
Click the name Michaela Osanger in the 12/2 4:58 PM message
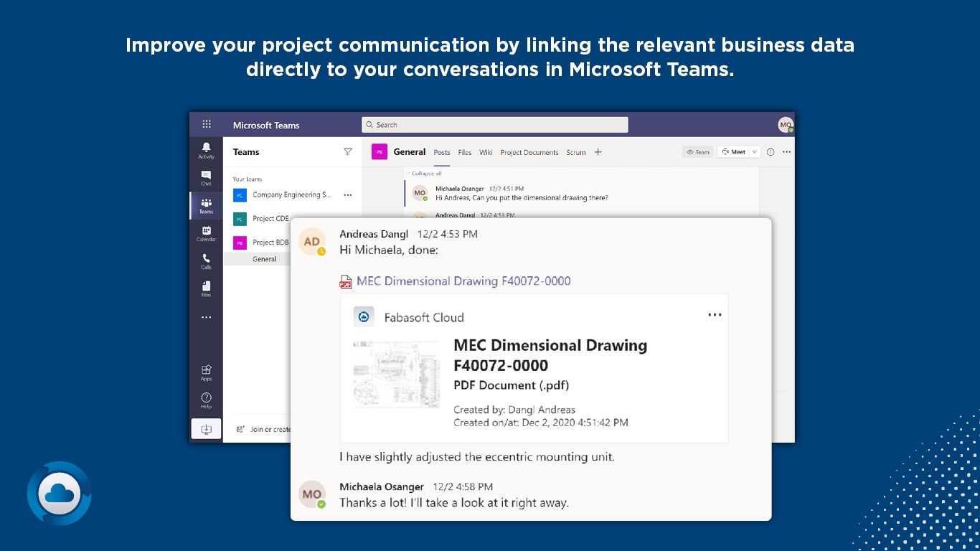click(x=382, y=486)
